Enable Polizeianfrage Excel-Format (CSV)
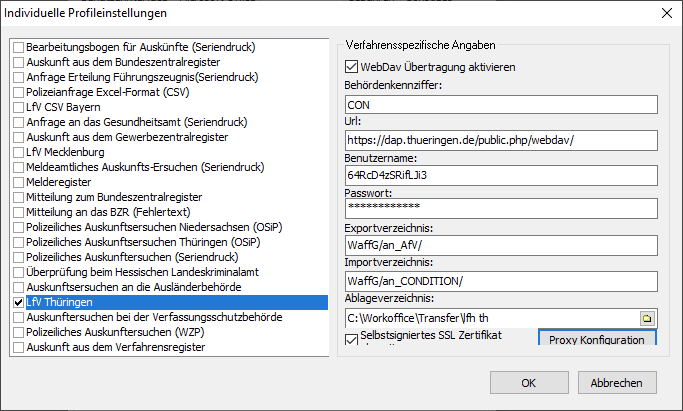 [x=19, y=92]
